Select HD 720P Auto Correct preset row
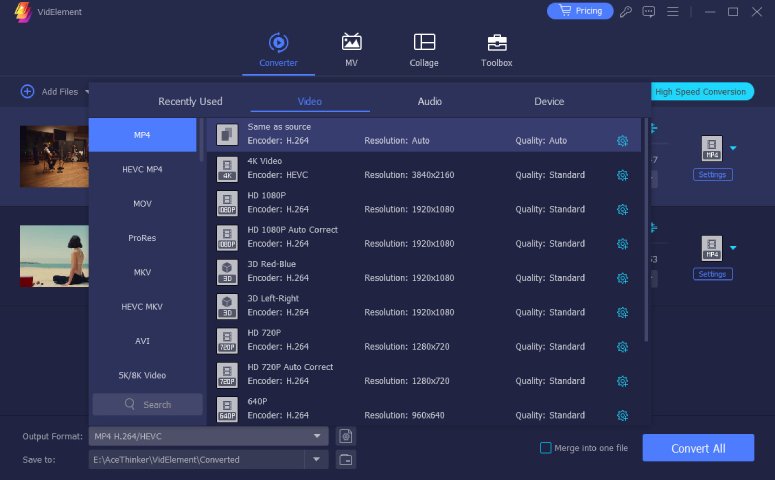 point(424,375)
